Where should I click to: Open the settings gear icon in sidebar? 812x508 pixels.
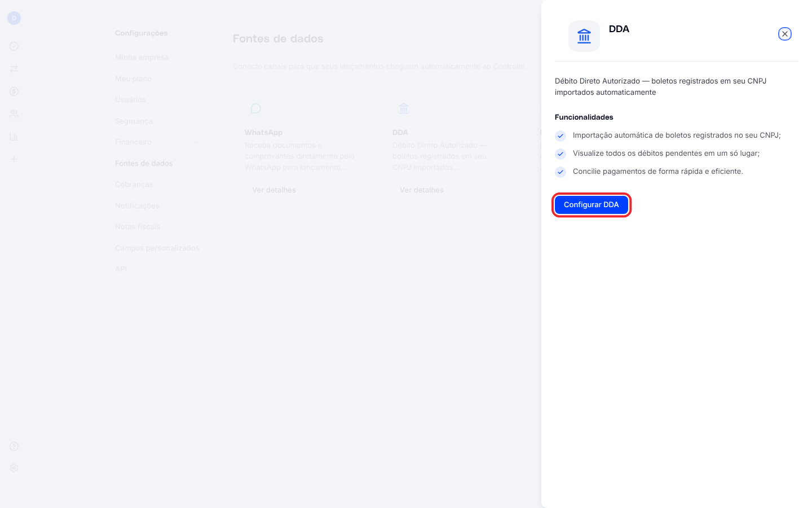14,468
